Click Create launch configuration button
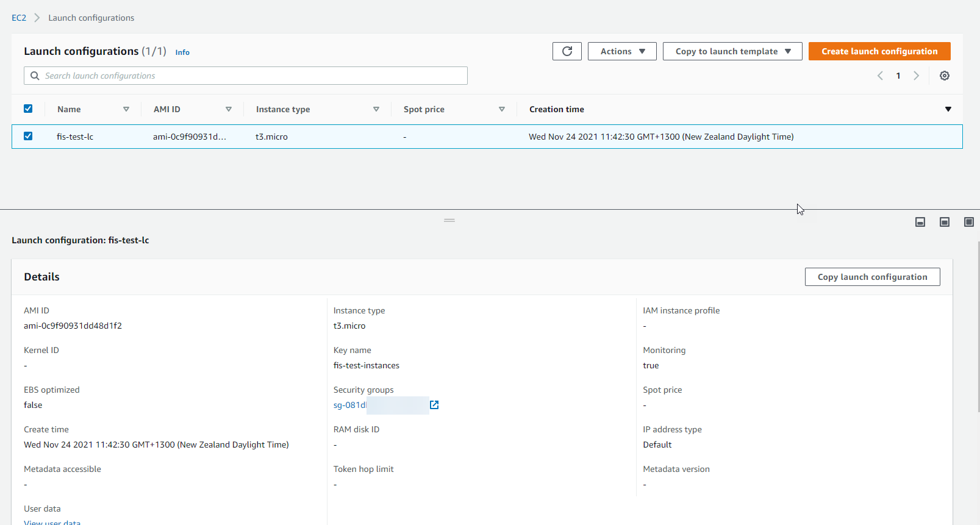Screen dimensions: 980x525 coord(879,51)
